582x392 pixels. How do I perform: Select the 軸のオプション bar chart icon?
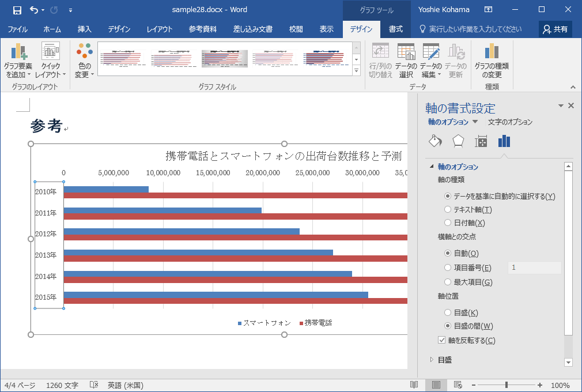[x=504, y=141]
